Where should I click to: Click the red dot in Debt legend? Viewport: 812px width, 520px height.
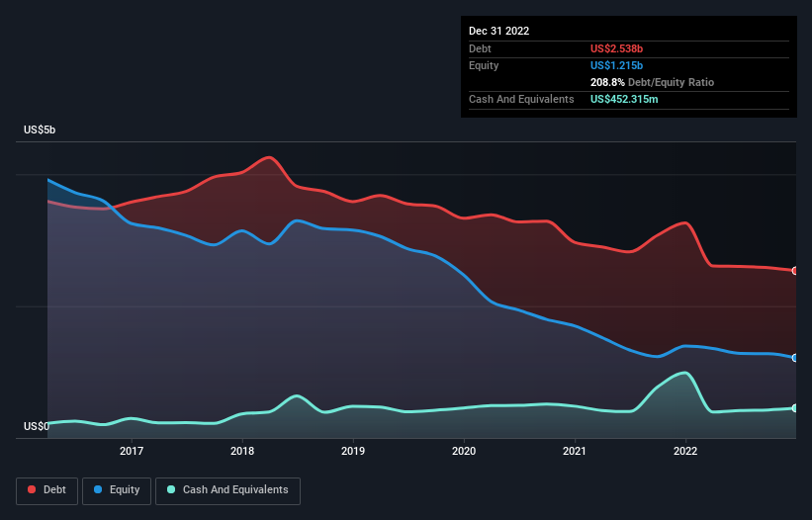(x=32, y=489)
